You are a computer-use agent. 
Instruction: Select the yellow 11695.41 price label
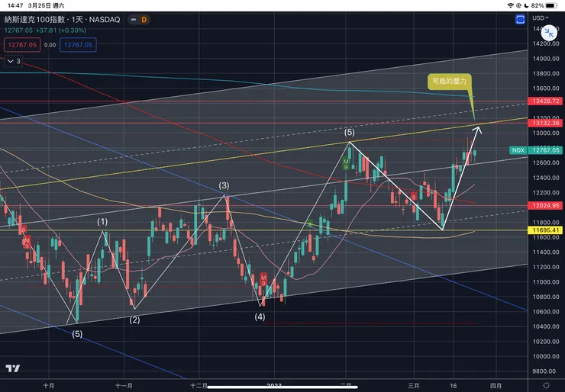click(x=546, y=230)
